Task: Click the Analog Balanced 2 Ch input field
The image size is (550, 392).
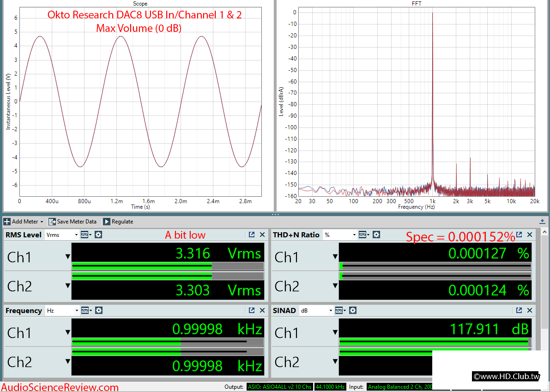Action: click(x=399, y=387)
